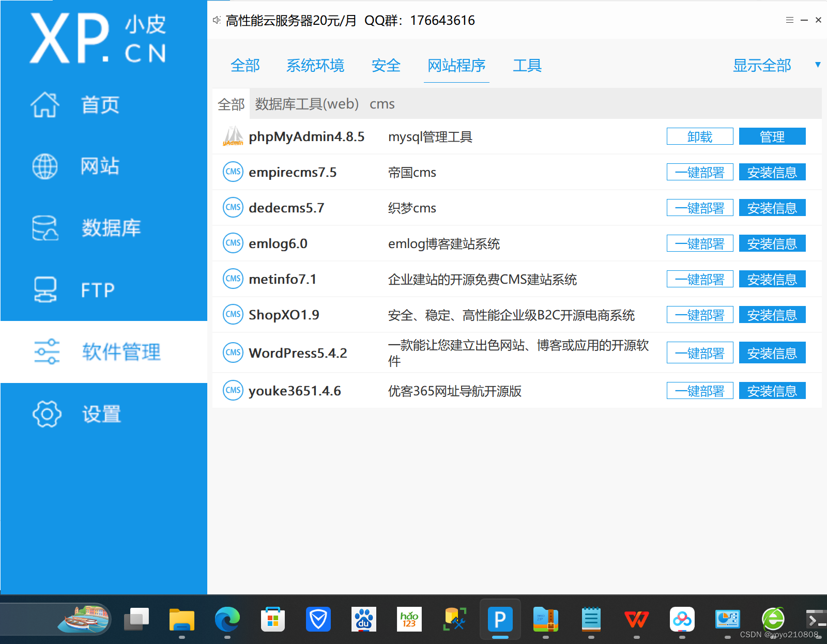Switch to the 系统环境 tab
827x644 pixels.
(x=315, y=66)
